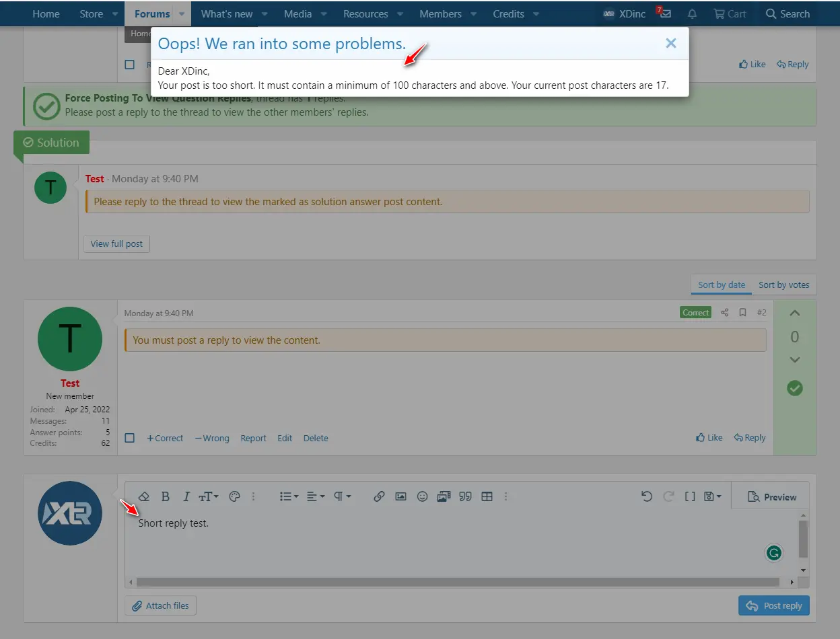Toggle BB code mode brackets icon
The image size is (840, 639).
(690, 496)
